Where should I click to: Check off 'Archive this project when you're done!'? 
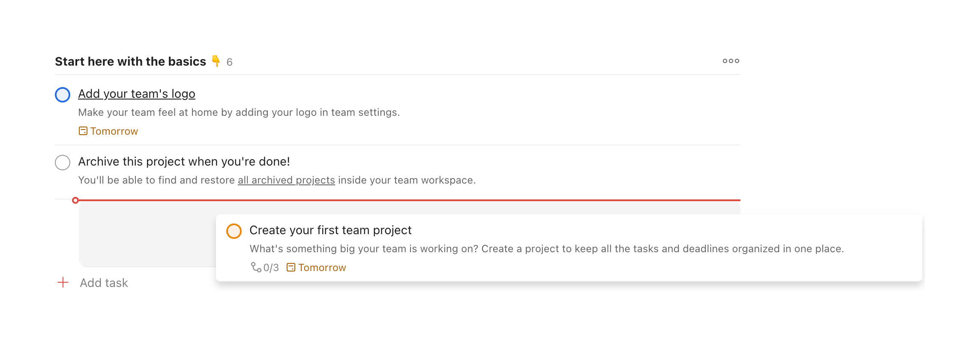click(x=63, y=163)
